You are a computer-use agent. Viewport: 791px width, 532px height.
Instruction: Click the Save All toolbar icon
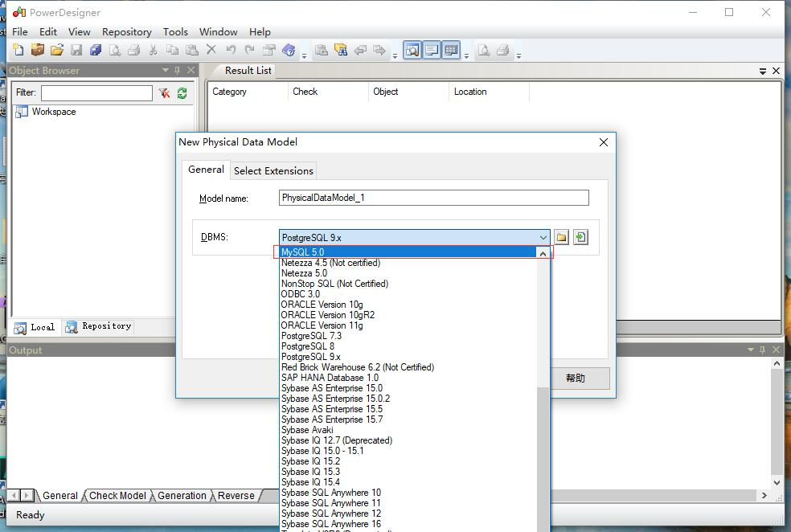point(96,49)
